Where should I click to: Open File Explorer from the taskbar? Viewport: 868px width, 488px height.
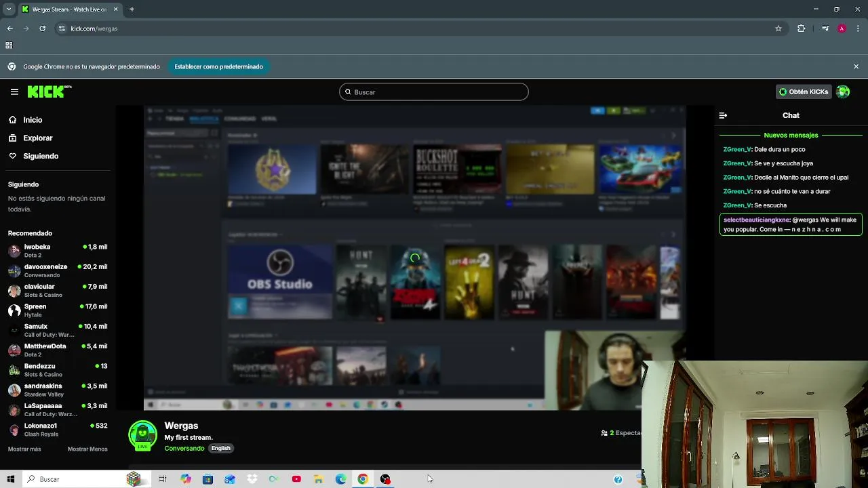318,479
